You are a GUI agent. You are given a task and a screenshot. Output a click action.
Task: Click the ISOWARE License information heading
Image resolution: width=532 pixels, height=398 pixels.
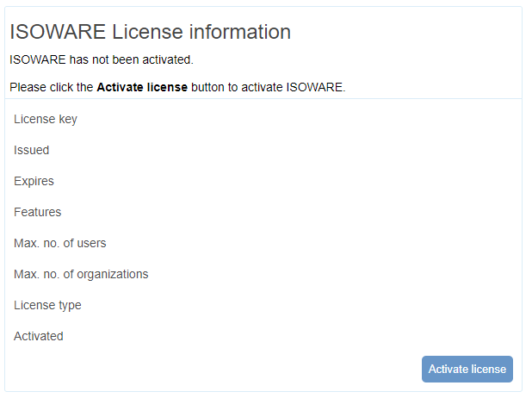click(x=151, y=32)
